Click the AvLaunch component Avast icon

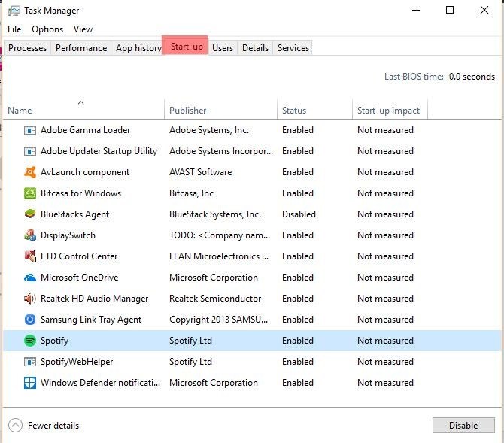click(30, 172)
